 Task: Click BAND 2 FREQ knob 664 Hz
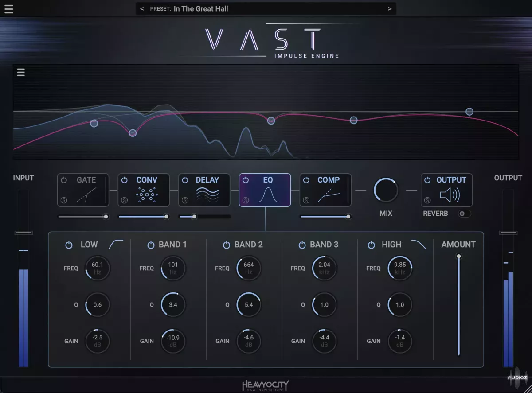[249, 268]
